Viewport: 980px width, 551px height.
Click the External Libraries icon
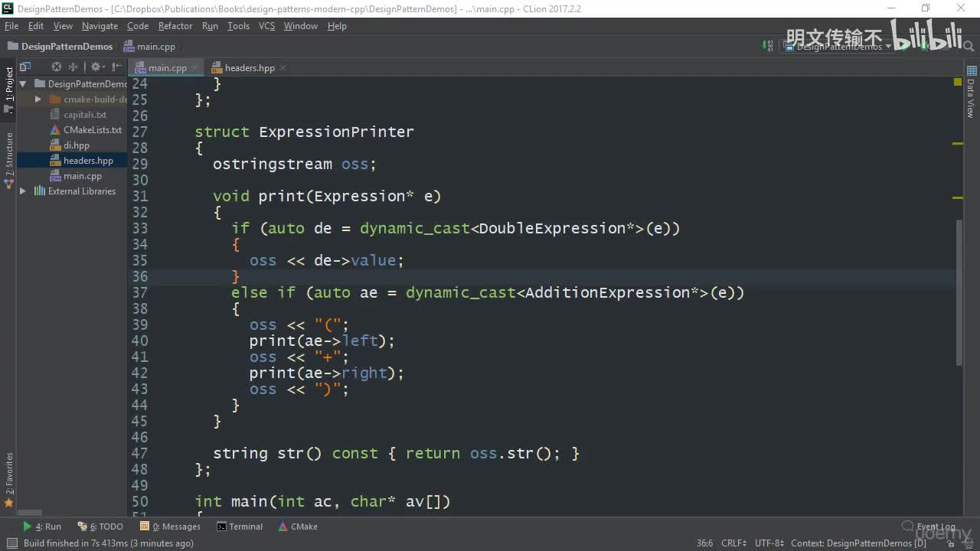pyautogui.click(x=41, y=191)
